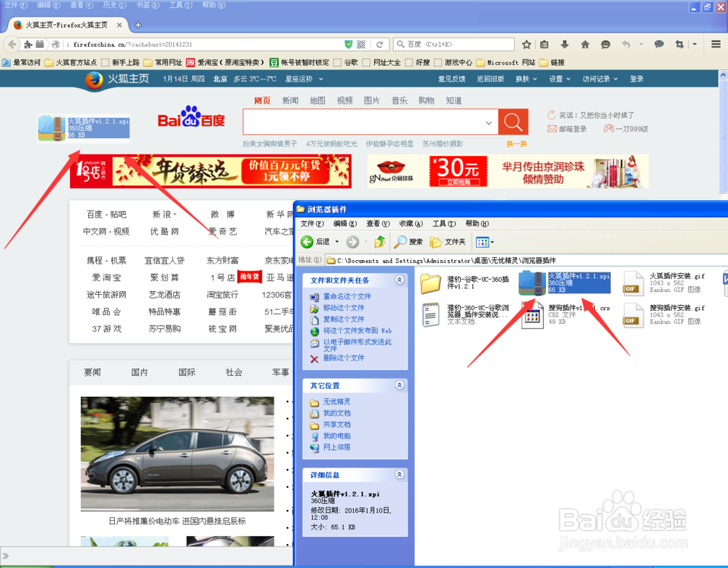Screen dimensions: 728x568
Task: Open the 设置 dropdown on the homepage header
Action: pyautogui.click(x=558, y=79)
